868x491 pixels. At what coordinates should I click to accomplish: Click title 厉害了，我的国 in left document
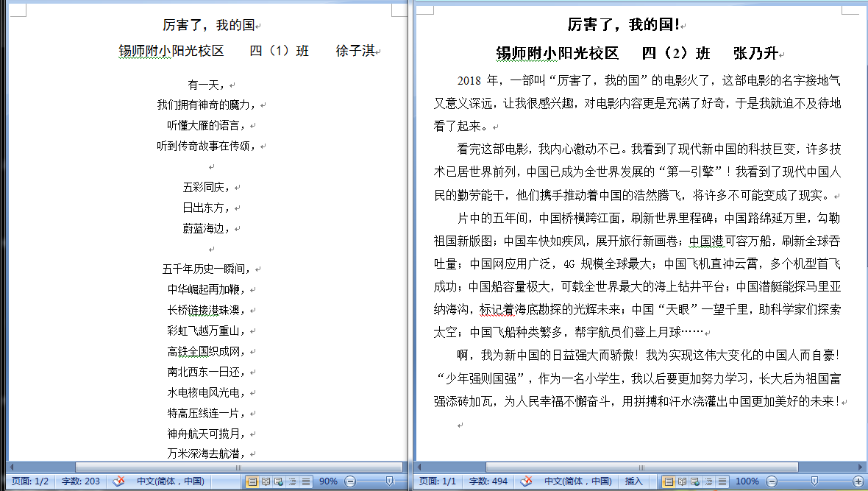pyautogui.click(x=209, y=25)
